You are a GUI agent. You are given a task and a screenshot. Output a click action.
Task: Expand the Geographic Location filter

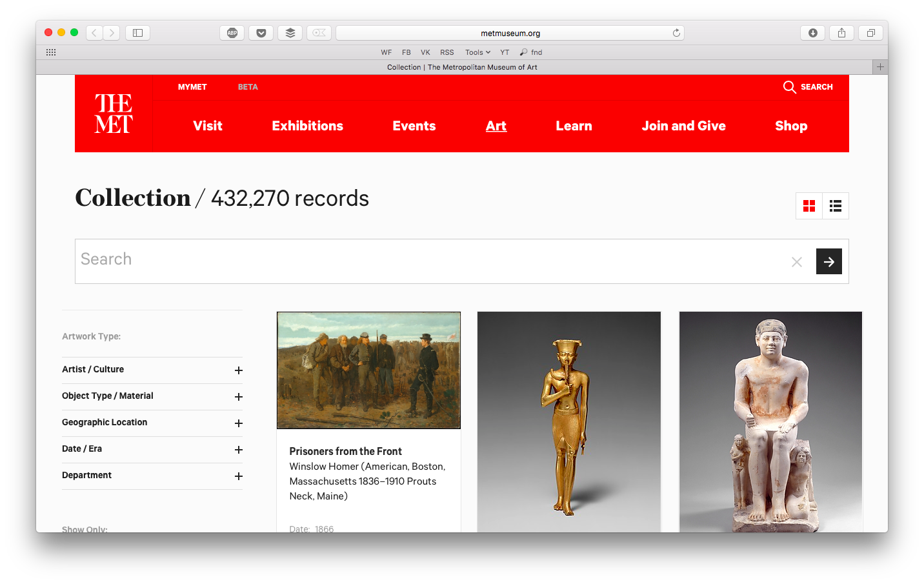[x=239, y=423]
